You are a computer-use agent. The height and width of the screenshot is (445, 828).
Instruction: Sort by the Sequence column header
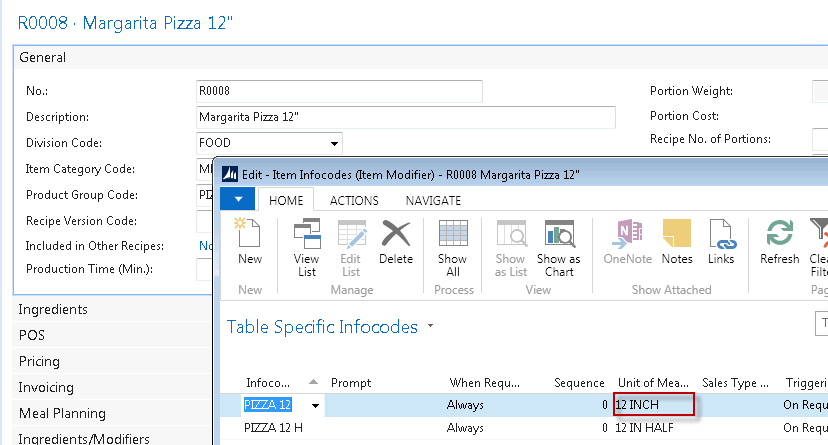tap(579, 382)
